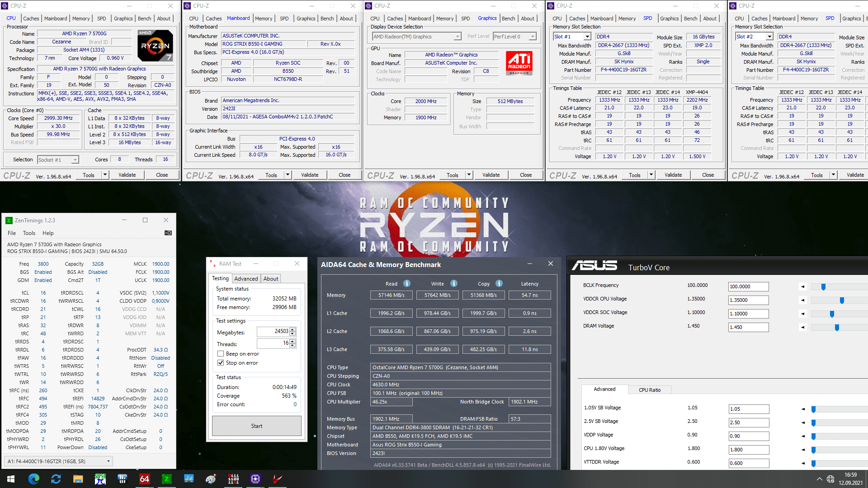
Task: Open the AIDA64 taskbar icon
Action: point(144,479)
